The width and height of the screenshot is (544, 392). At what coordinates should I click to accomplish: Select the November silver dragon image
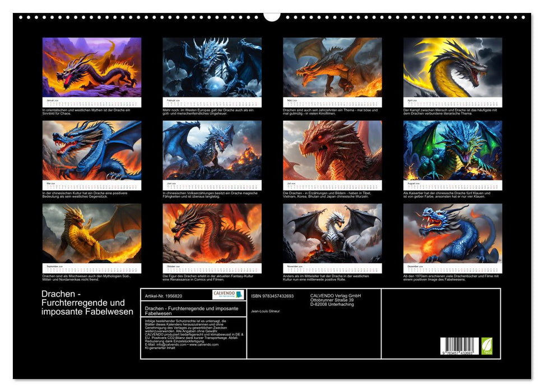332,233
